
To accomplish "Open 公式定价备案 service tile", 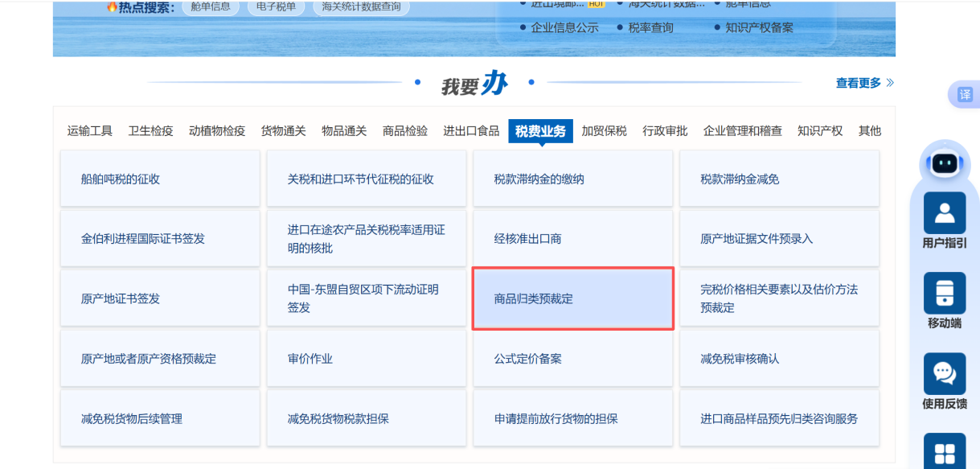I will click(572, 359).
